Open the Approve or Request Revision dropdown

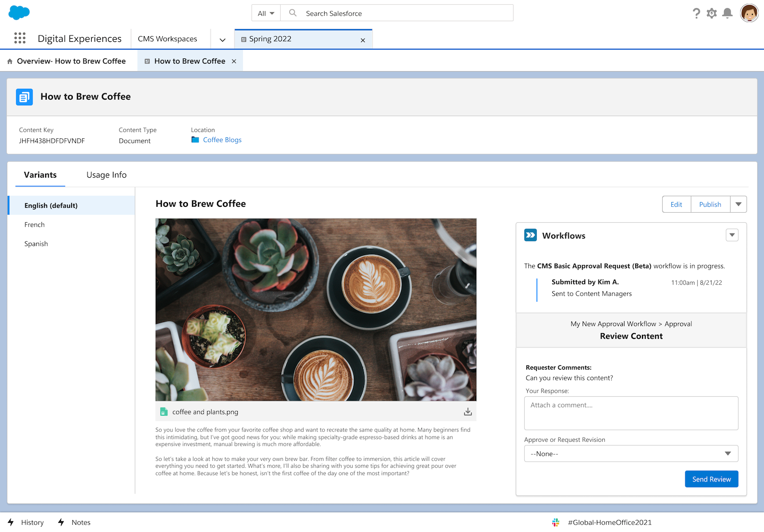[631, 453]
